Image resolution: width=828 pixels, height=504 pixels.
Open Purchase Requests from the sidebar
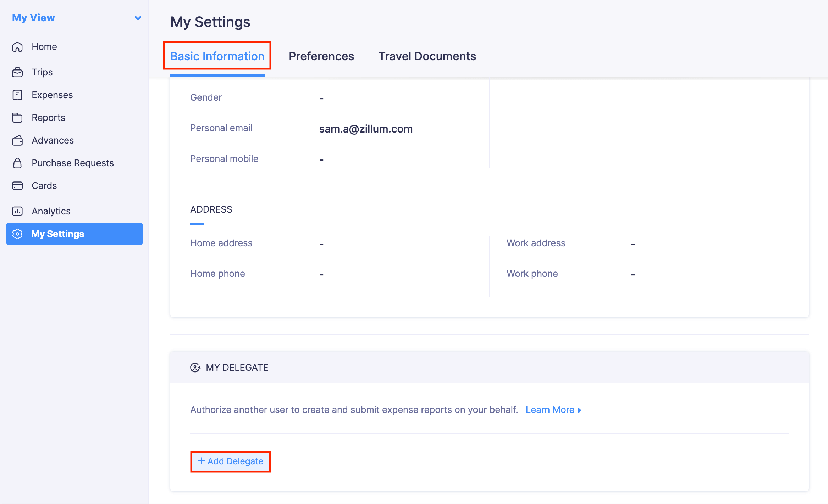click(x=74, y=163)
